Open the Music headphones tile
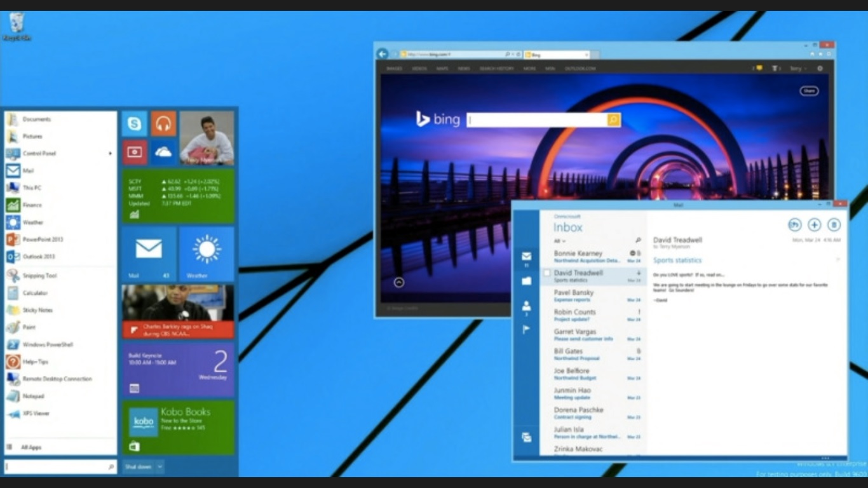 point(163,124)
